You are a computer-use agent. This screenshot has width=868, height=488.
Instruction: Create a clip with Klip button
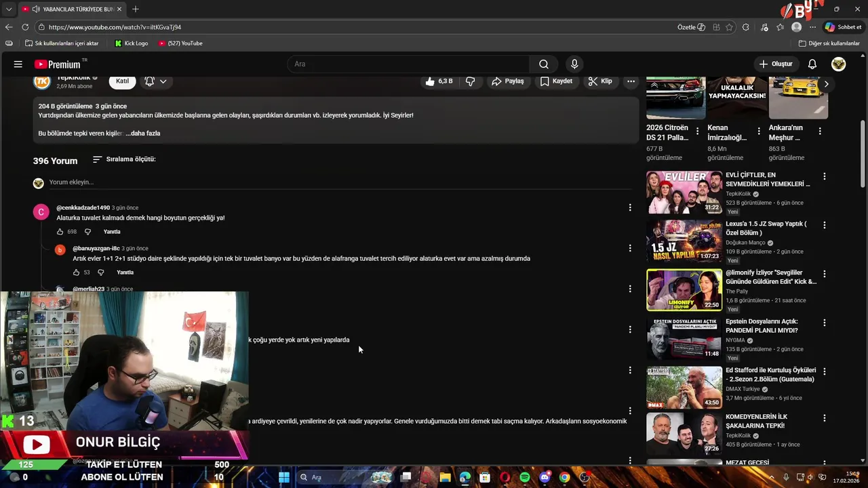tap(600, 81)
